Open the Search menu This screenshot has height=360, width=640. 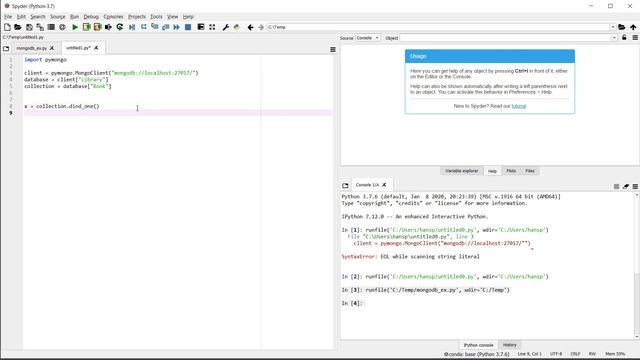(38, 17)
